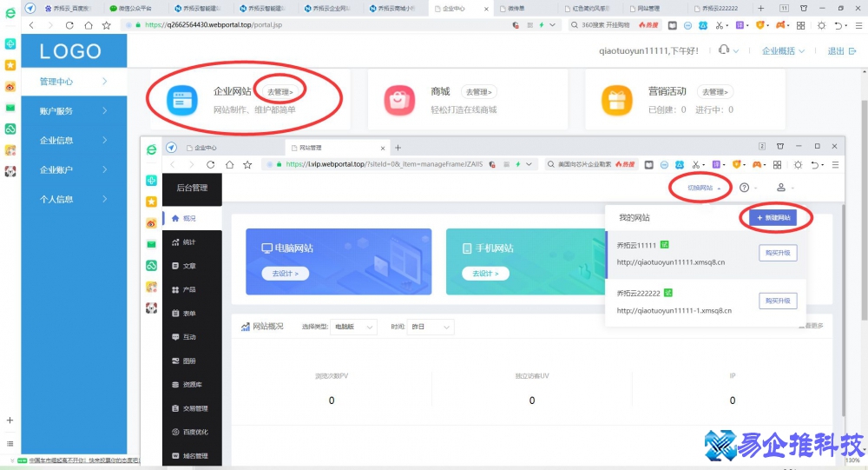
Task: Click inner browser bookmark star icon
Action: (x=247, y=164)
